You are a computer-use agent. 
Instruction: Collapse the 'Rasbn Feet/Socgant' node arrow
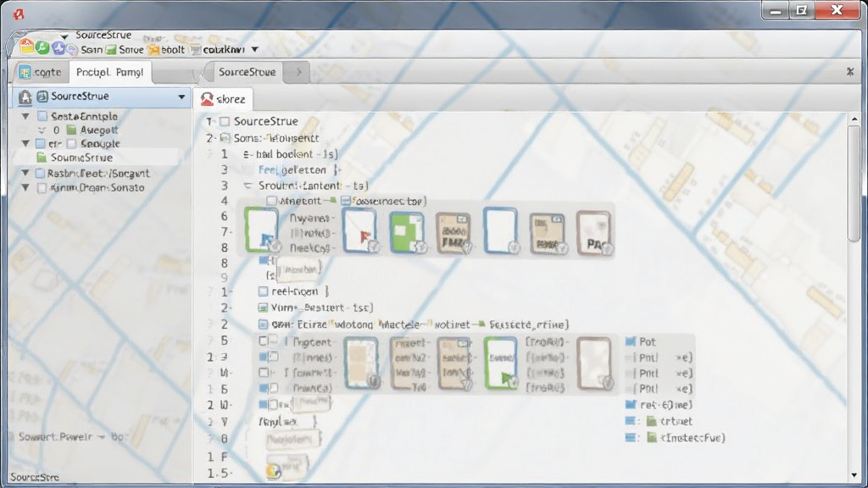pos(25,173)
